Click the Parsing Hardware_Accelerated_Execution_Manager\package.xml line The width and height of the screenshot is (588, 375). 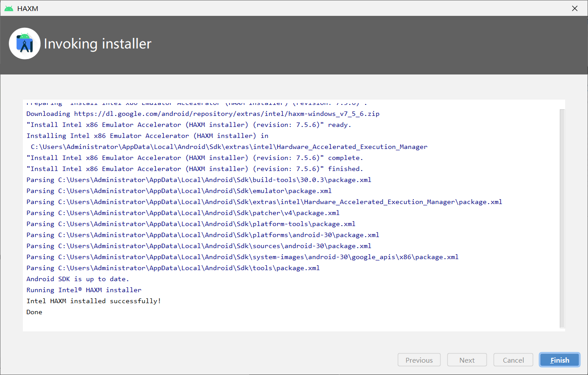tap(264, 202)
